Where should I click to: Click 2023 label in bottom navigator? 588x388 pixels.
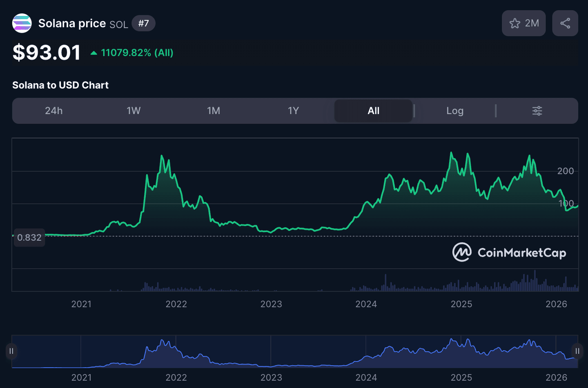point(271,377)
